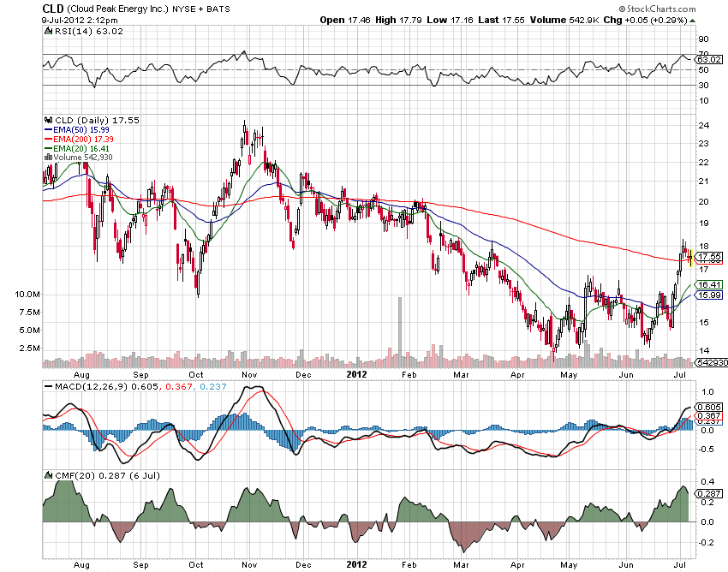Click the tall late-January volume spike bar
The height and width of the screenshot is (572, 728).
400,332
